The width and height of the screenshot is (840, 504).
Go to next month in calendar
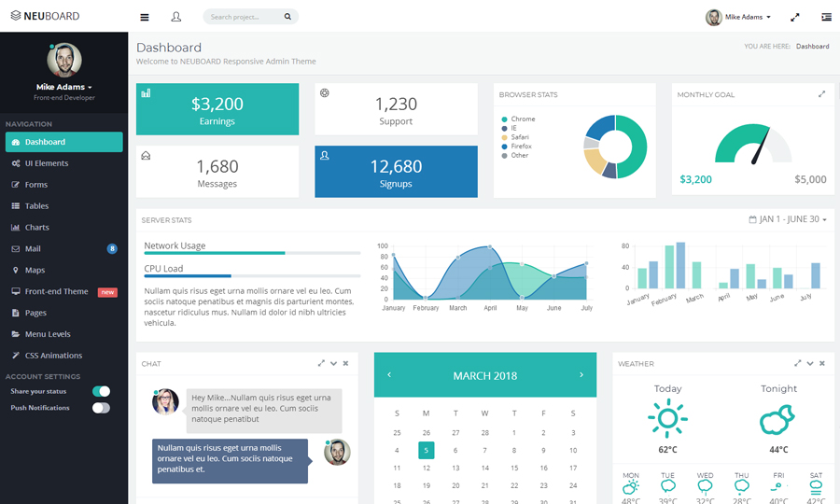(x=581, y=375)
